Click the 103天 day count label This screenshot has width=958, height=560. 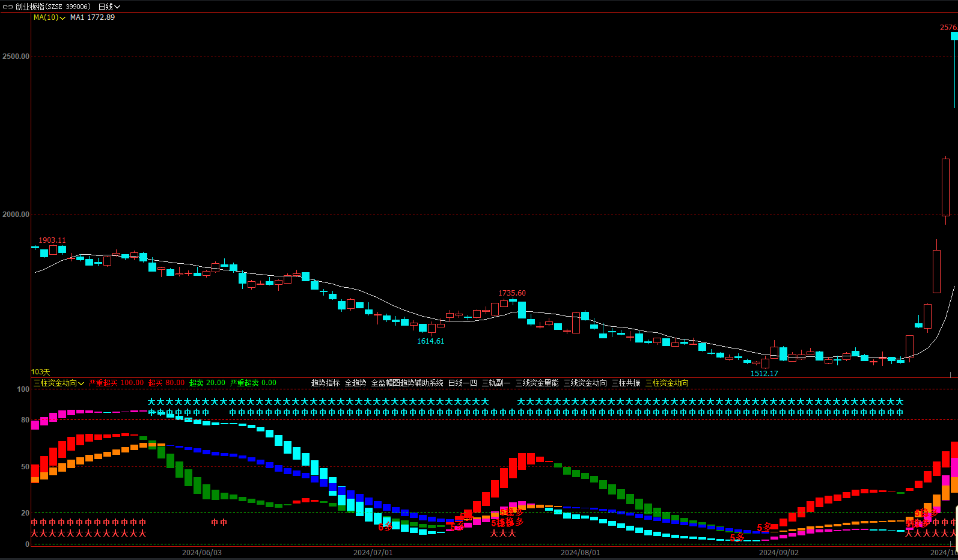point(41,373)
